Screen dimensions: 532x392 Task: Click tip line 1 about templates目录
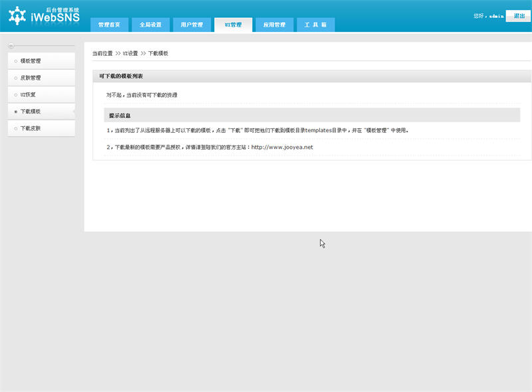[x=257, y=130]
